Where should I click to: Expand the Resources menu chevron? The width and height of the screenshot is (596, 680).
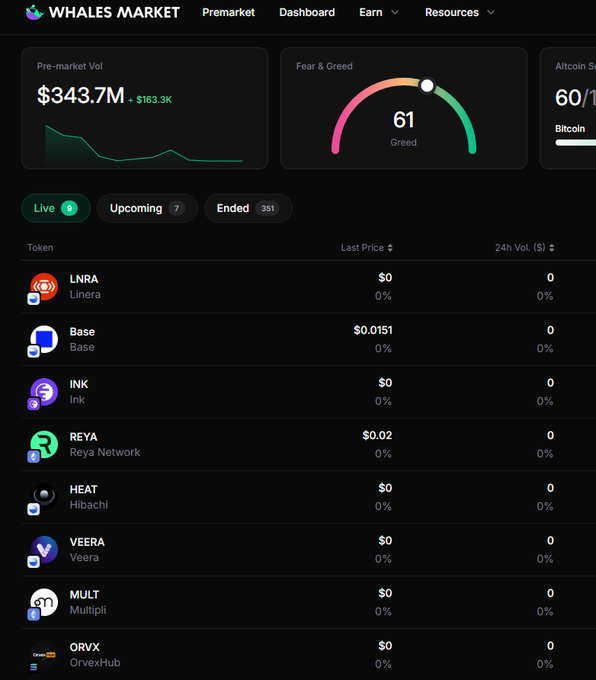point(491,13)
